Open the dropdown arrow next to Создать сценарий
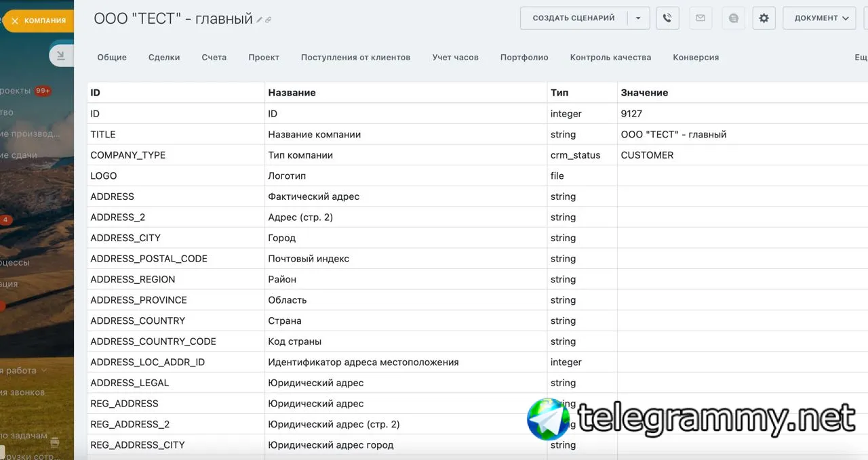868x460 pixels. click(638, 18)
